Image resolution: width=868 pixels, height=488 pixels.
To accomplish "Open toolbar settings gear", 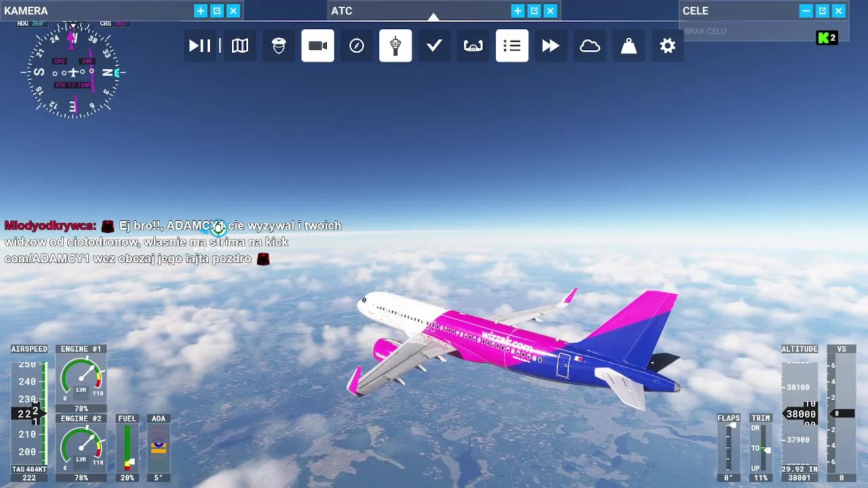I will click(x=668, y=45).
